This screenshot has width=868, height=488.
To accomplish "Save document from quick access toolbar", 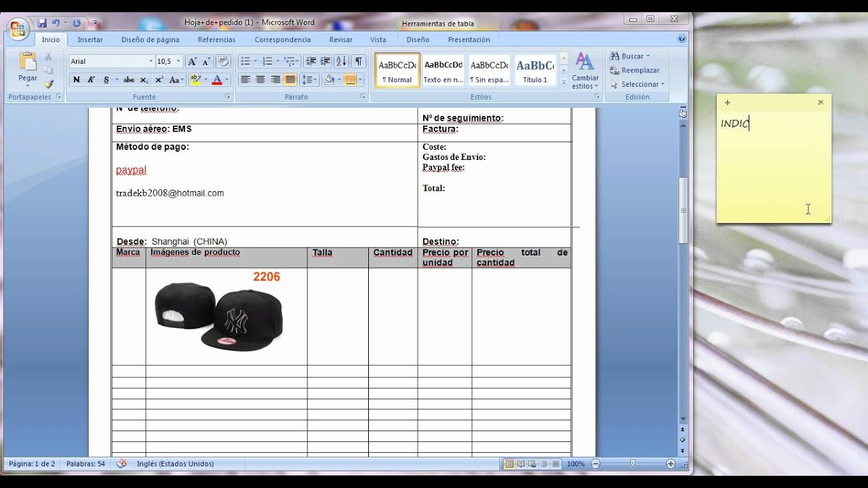I will click(42, 22).
